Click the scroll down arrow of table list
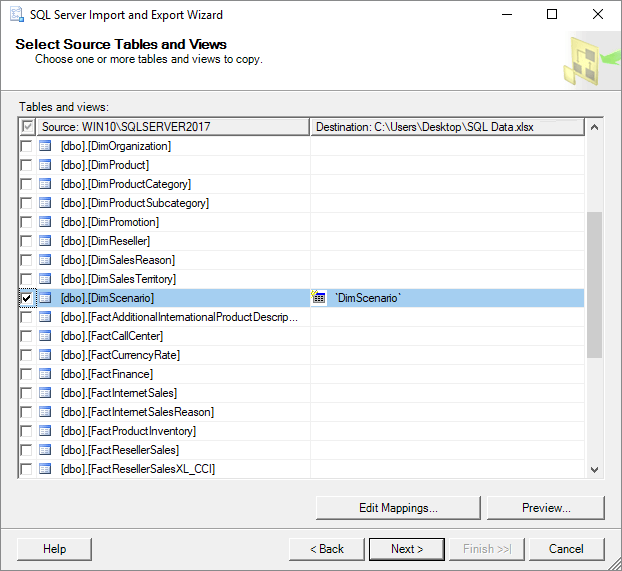The height and width of the screenshot is (571, 622). tap(594, 469)
